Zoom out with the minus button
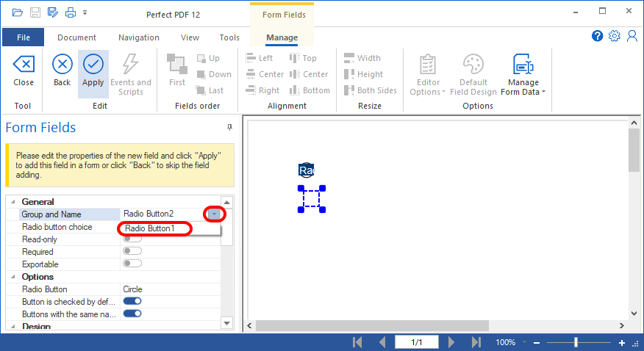This screenshot has width=644, height=351. (537, 342)
